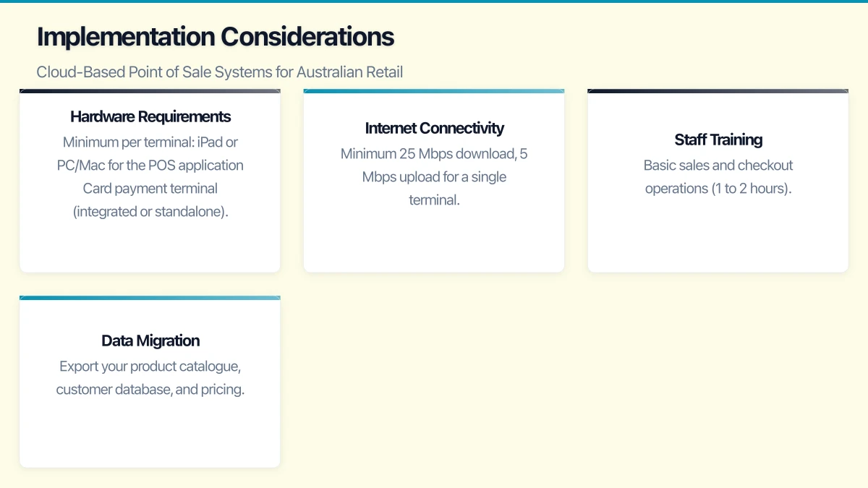Viewport: 868px width, 488px height.
Task: Click blank space below Staff Training description
Action: tap(718, 235)
